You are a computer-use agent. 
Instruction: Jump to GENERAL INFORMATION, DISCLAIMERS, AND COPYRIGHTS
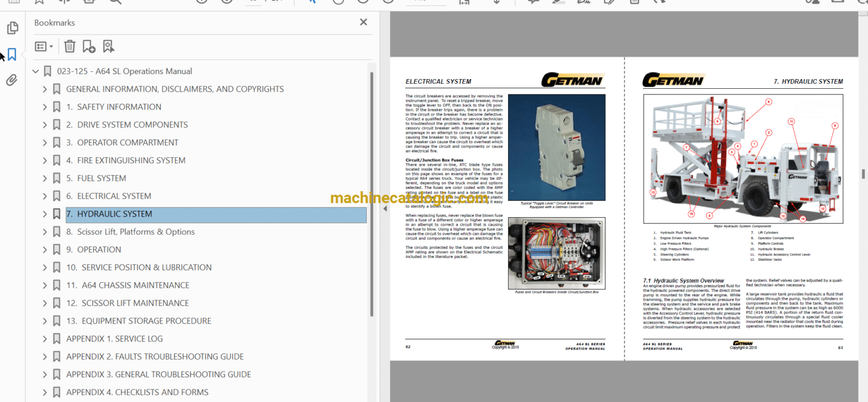tap(175, 89)
